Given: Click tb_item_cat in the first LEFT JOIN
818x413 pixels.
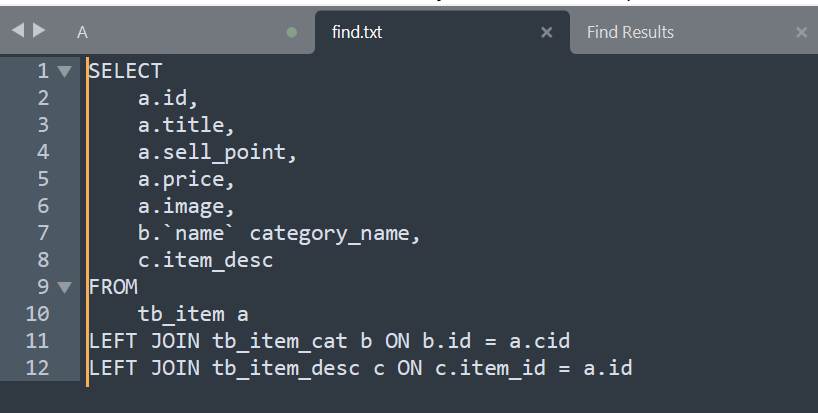Looking at the screenshot, I should click(280, 341).
